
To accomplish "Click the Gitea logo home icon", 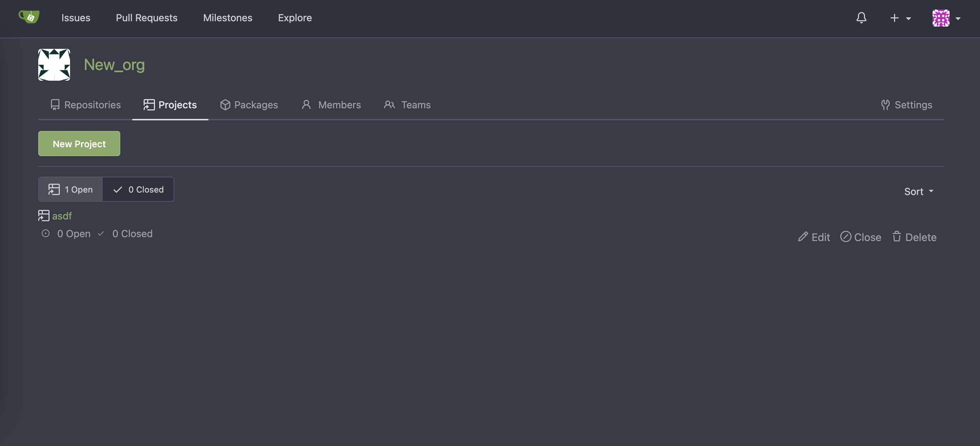I will (x=29, y=17).
